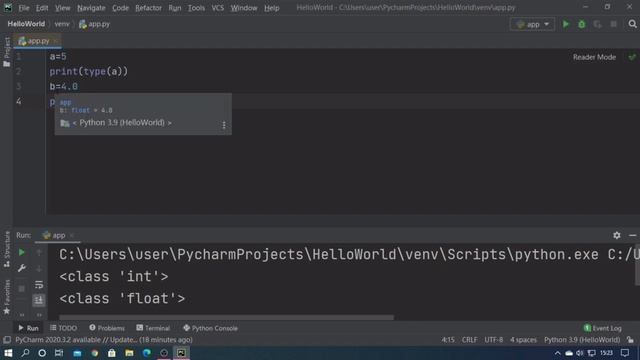The height and width of the screenshot is (360, 640).
Task: Start debugging with the bug icon
Action: coord(582,24)
